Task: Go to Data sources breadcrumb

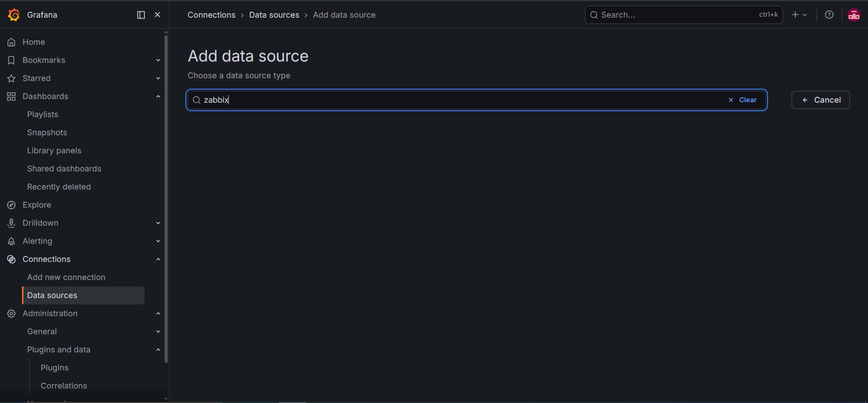Action: point(274,15)
